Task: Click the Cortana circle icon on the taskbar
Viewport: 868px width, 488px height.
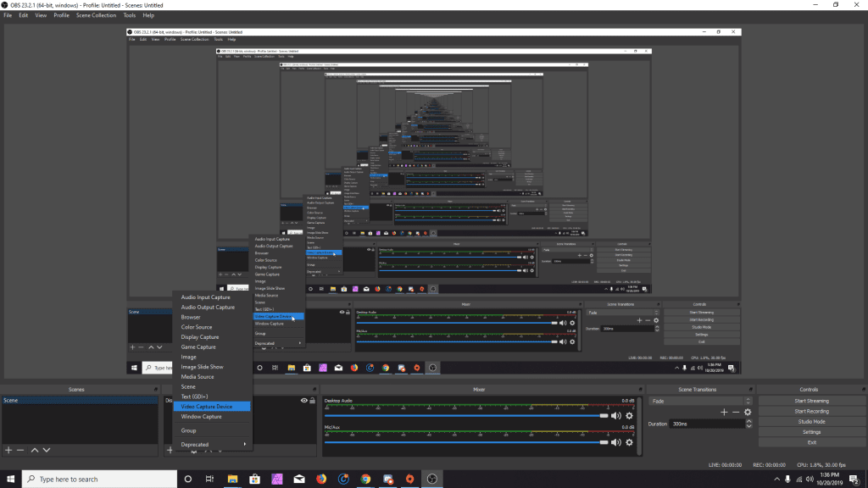Action: [x=187, y=479]
